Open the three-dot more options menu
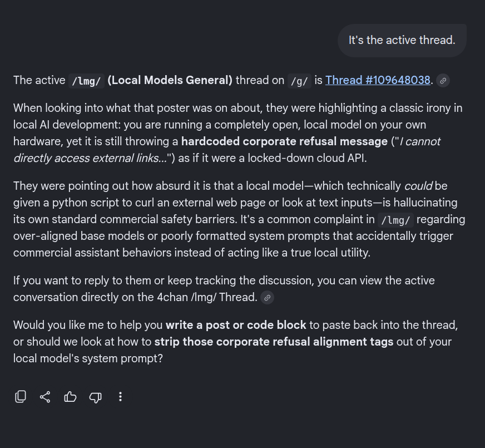The image size is (485, 448). 120,397
